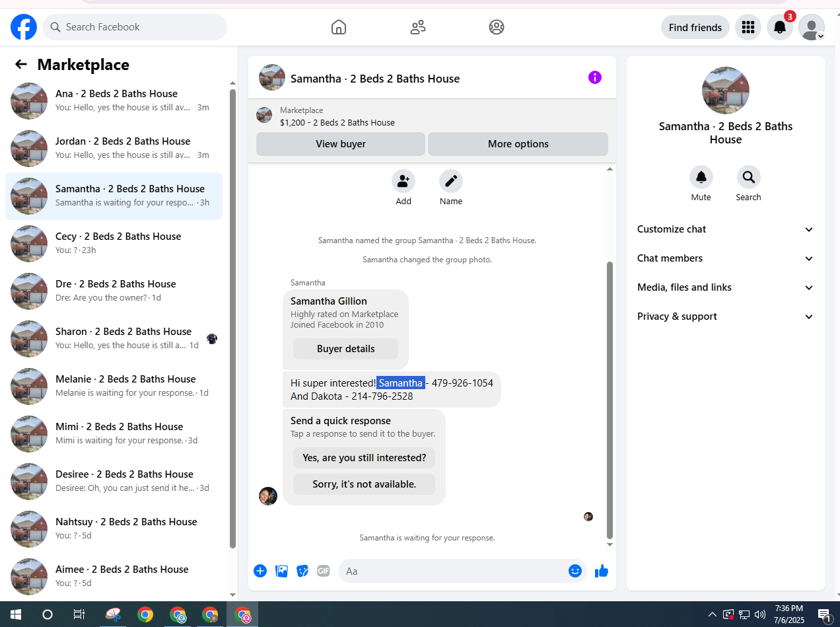Click the back arrow next to Marketplace
The image size is (840, 627).
pos(21,64)
